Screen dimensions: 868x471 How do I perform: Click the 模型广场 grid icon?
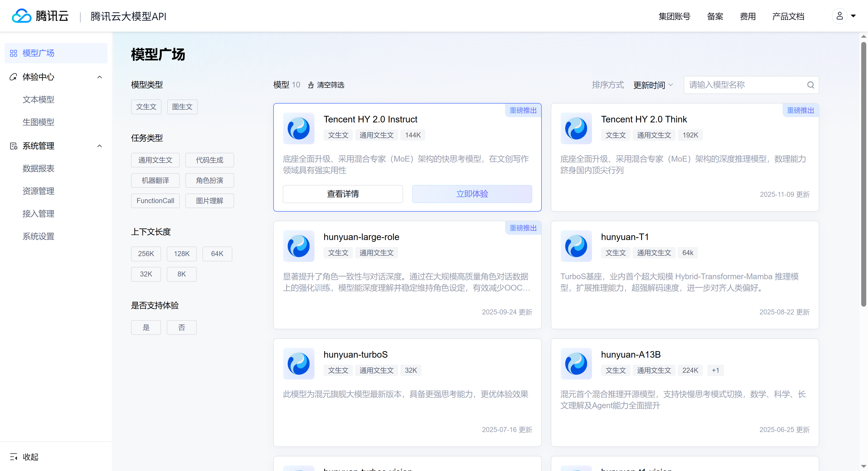[14, 53]
